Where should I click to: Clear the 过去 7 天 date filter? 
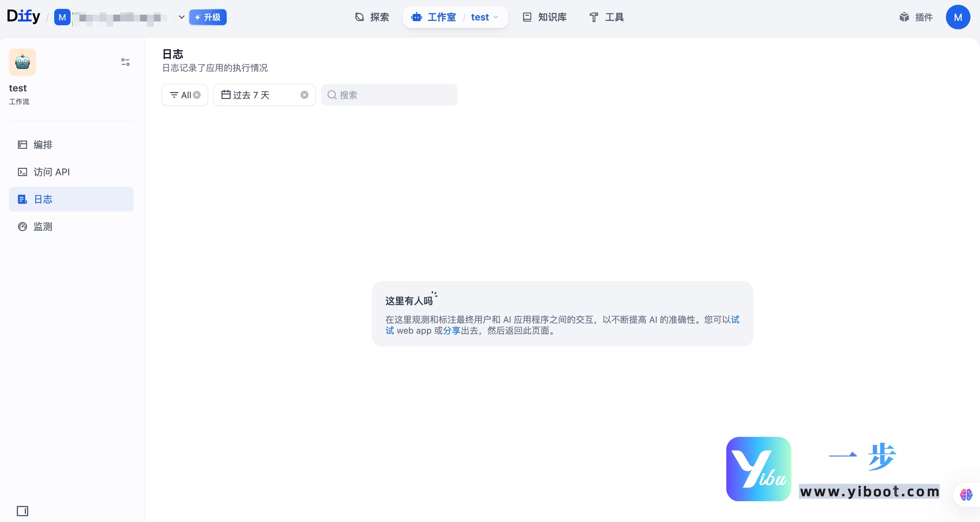pos(304,95)
